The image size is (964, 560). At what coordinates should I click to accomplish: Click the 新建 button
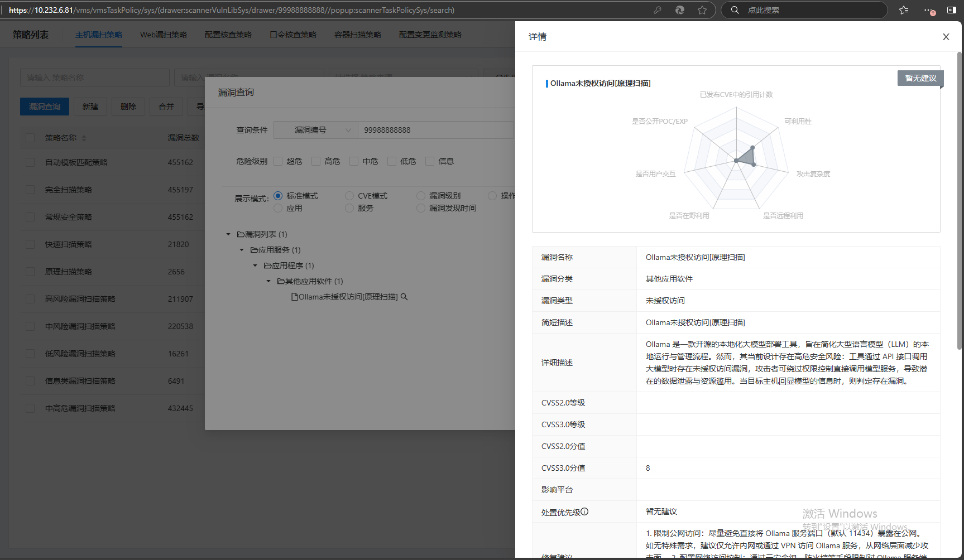click(90, 107)
